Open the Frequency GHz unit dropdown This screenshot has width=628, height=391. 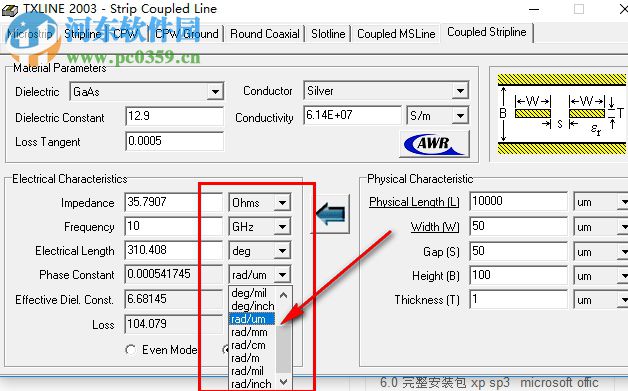pos(282,227)
